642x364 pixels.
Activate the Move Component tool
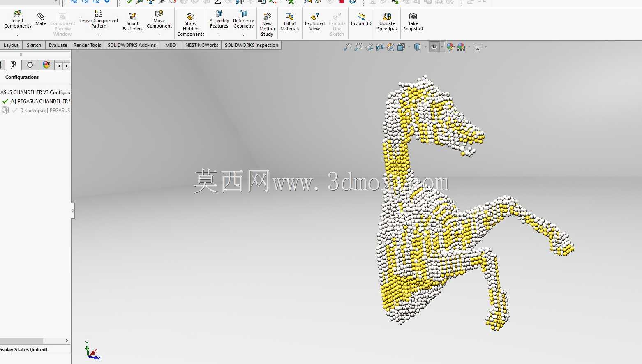coord(159,19)
